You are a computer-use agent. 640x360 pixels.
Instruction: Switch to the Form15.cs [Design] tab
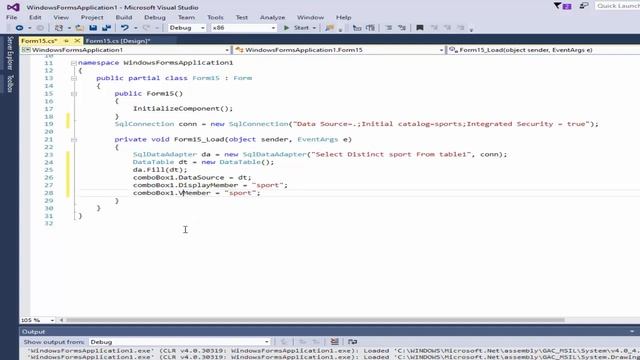click(118, 41)
